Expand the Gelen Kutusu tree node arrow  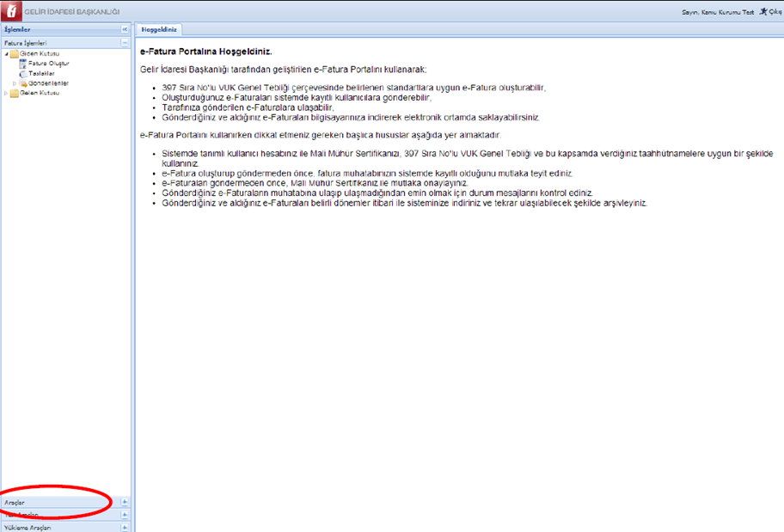point(6,93)
